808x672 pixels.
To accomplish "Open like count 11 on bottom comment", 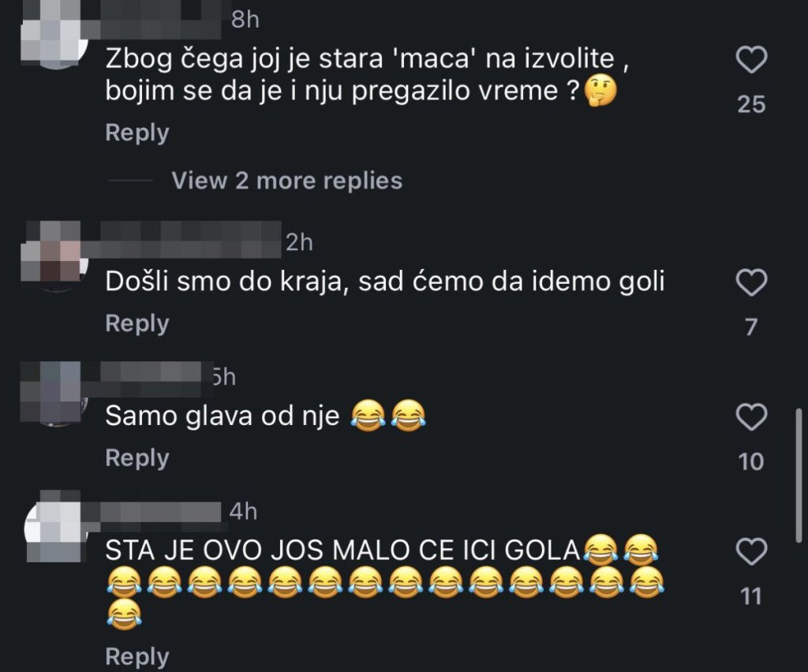I will (751, 597).
